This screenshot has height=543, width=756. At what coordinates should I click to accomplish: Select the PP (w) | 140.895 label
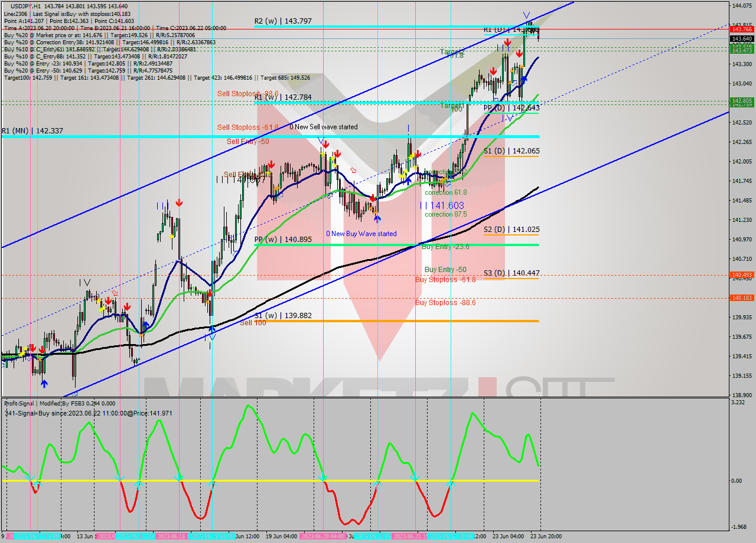[x=283, y=240]
